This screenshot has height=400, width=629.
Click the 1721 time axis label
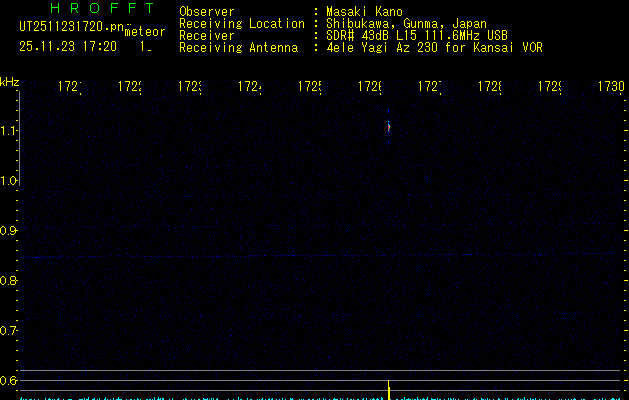69,86
